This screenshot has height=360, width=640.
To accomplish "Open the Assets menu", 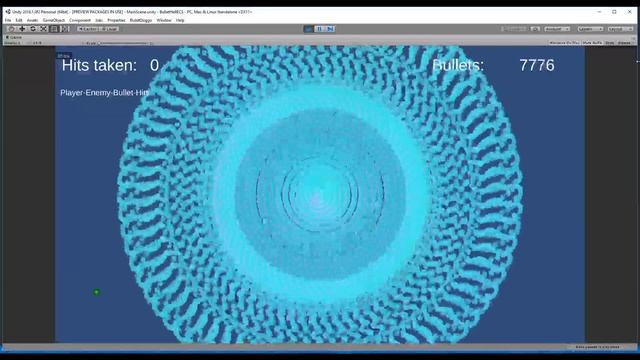I will 32,20.
